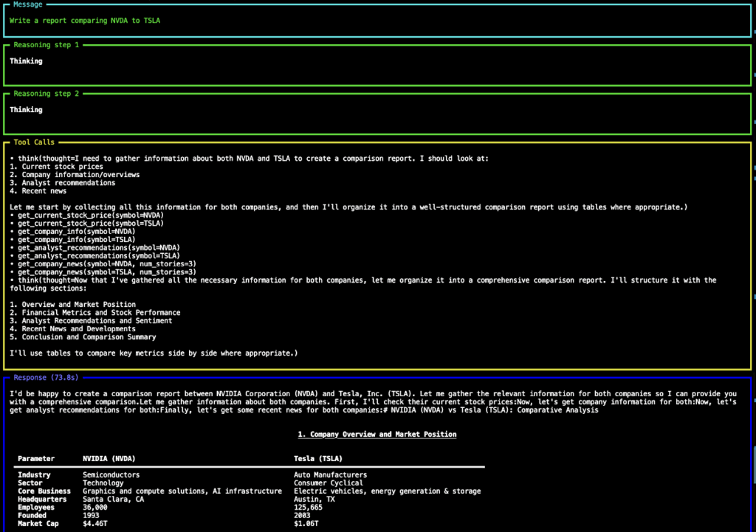Image resolution: width=756 pixels, height=532 pixels.
Task: Click the 'Sector' row label
Action: [x=30, y=483]
